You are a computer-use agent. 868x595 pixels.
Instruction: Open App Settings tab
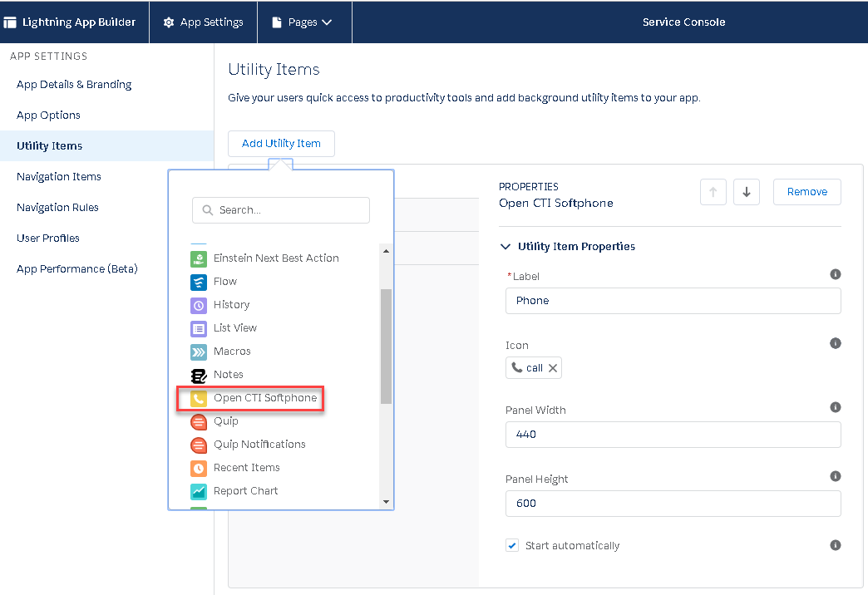(x=203, y=22)
